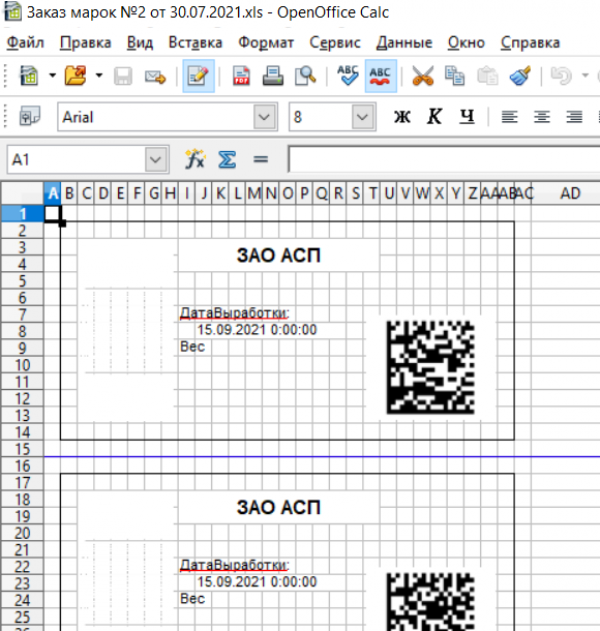The height and width of the screenshot is (631, 600).
Task: Click ДатаВыработки label in row 22
Action: (x=234, y=565)
